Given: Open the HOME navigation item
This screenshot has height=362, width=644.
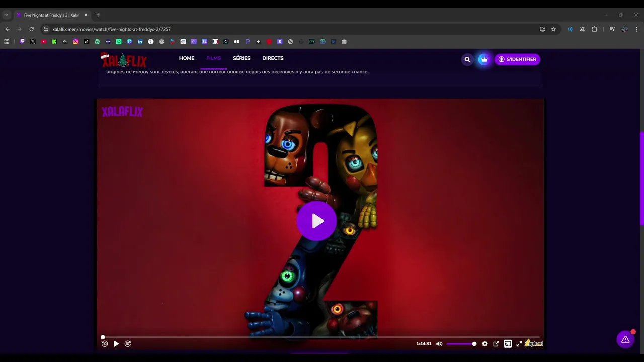Looking at the screenshot, I should coord(187,58).
